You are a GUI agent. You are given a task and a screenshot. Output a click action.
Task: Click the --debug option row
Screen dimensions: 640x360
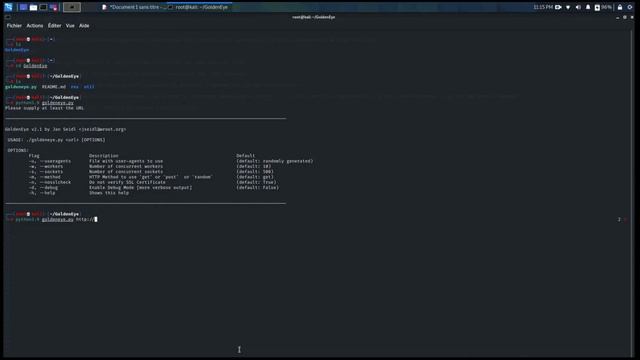tap(153, 188)
